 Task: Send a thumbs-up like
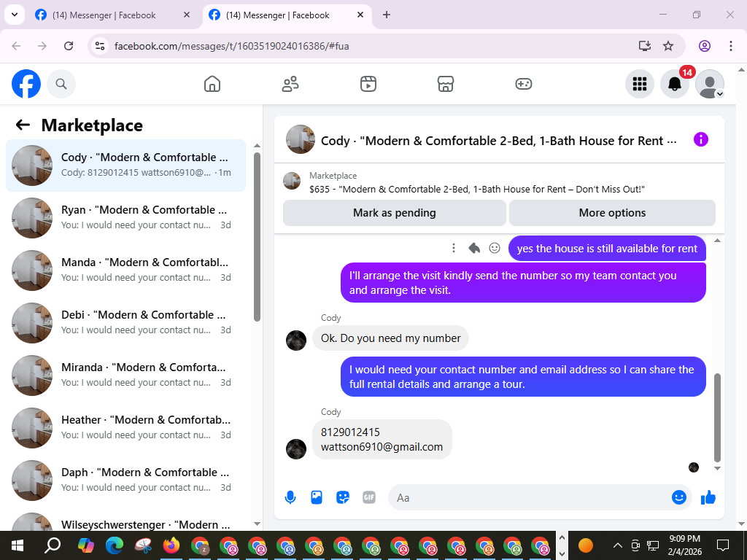click(x=708, y=497)
